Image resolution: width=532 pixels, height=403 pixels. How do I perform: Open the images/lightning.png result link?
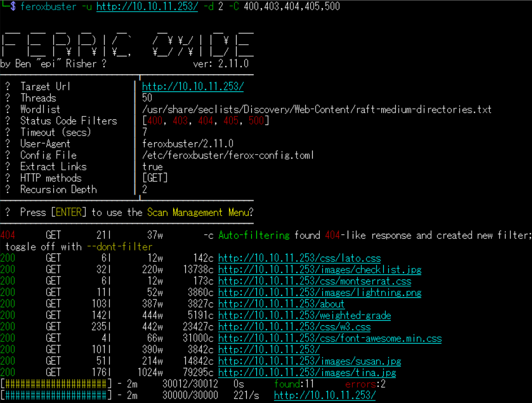pos(319,293)
